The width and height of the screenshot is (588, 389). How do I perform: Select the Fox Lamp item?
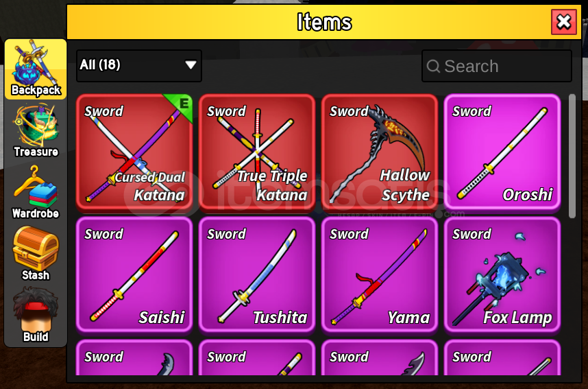pos(502,274)
